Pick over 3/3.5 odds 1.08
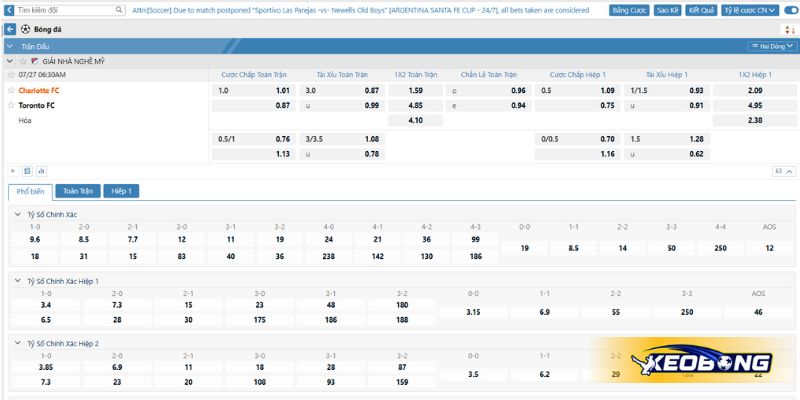Viewport: 800px width, 400px height. click(342, 139)
